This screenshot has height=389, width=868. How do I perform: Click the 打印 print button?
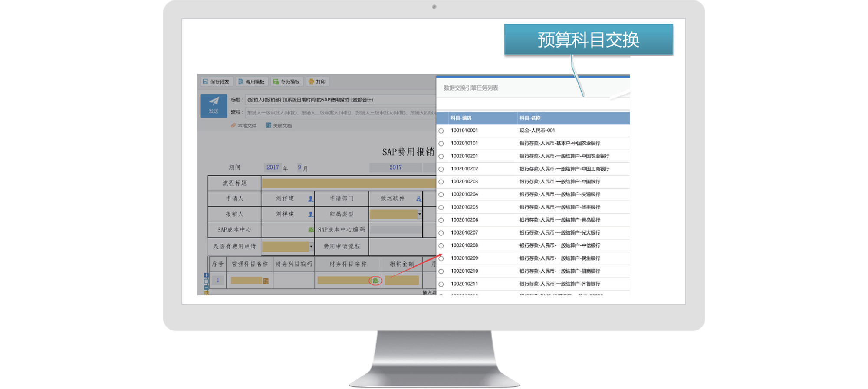click(x=317, y=82)
